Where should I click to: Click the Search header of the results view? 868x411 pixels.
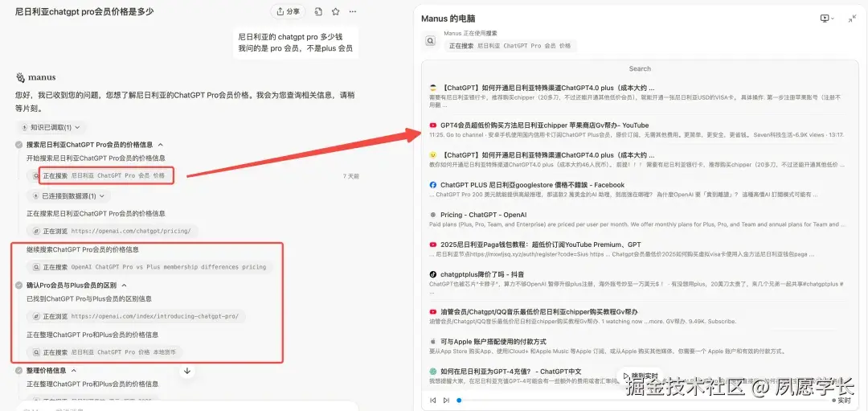coord(640,68)
